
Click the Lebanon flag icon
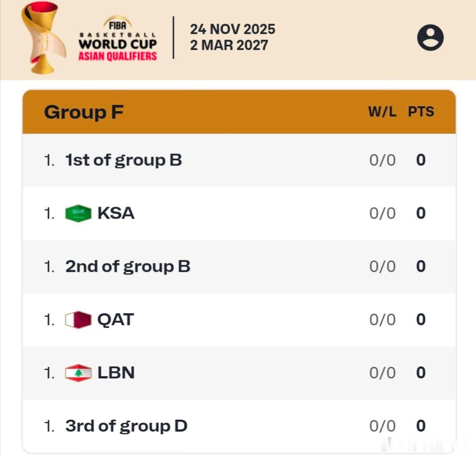[78, 373]
